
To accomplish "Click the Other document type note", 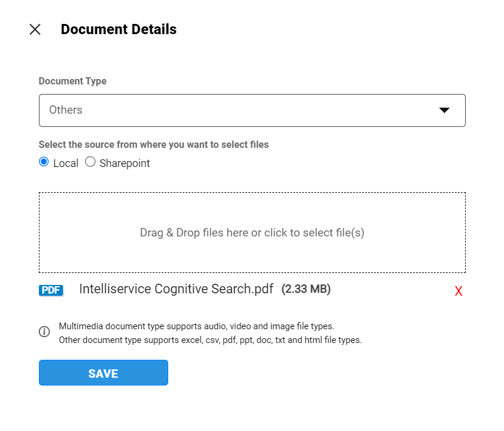I will pos(210,340).
